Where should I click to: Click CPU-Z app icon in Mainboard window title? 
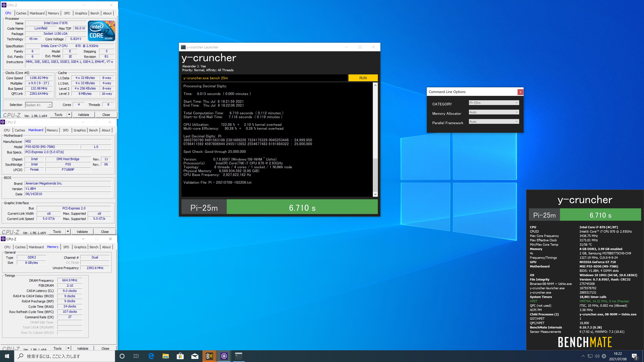tap(3, 122)
